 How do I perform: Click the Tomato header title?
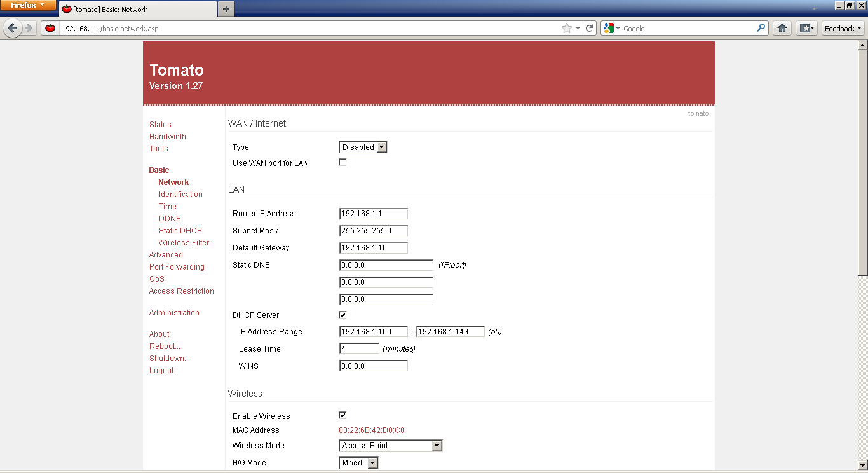177,70
